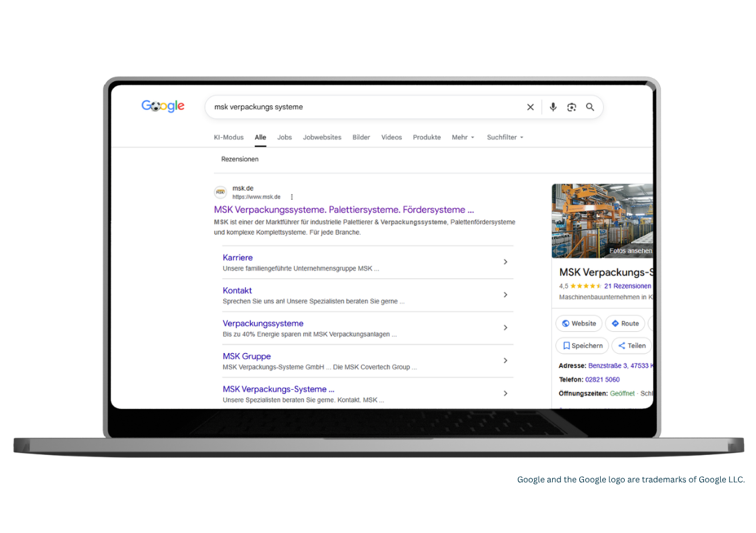Start voice search with microphone icon
Image resolution: width=756 pixels, height=533 pixels.
[x=553, y=107]
